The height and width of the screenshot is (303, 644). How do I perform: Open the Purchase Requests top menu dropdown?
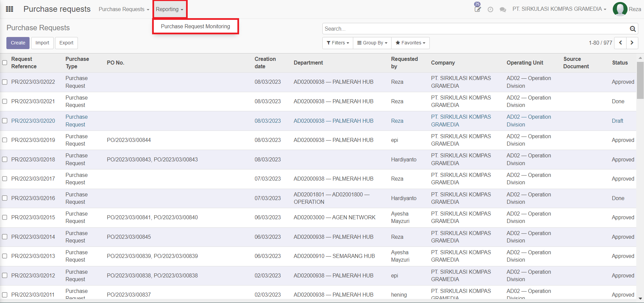tap(124, 9)
